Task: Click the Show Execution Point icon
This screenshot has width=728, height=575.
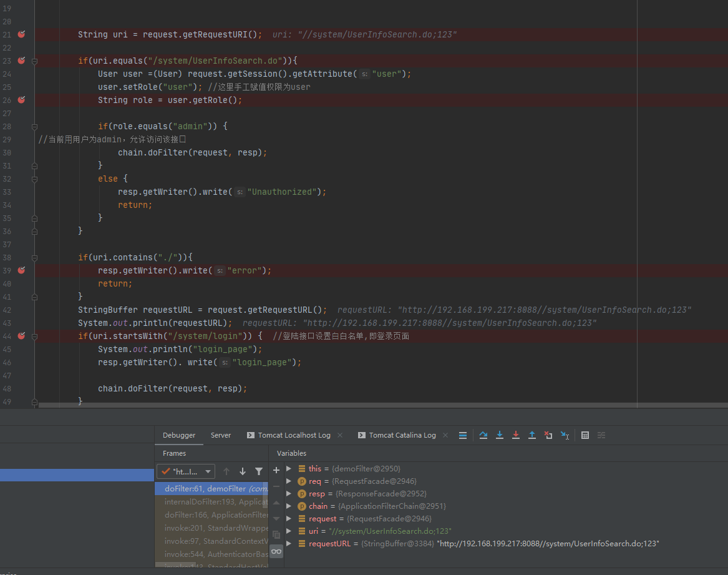Action: [463, 435]
